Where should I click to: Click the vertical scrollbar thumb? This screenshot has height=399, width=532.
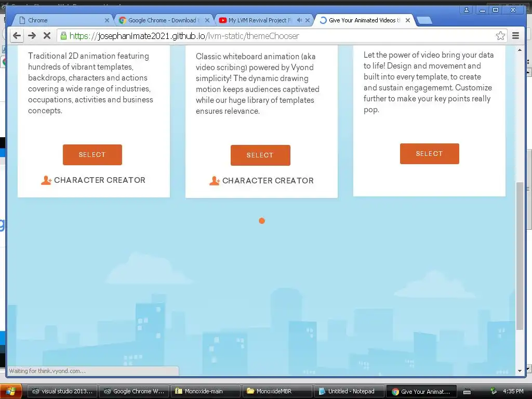click(x=520, y=256)
